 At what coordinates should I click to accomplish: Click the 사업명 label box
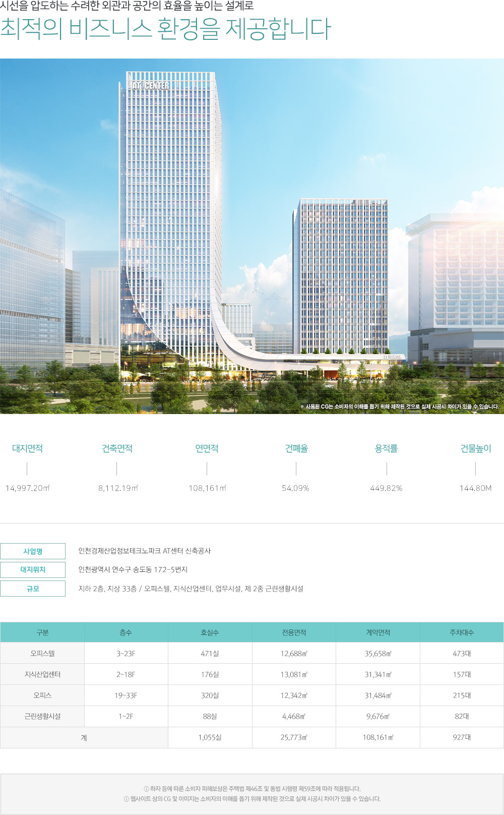(33, 551)
